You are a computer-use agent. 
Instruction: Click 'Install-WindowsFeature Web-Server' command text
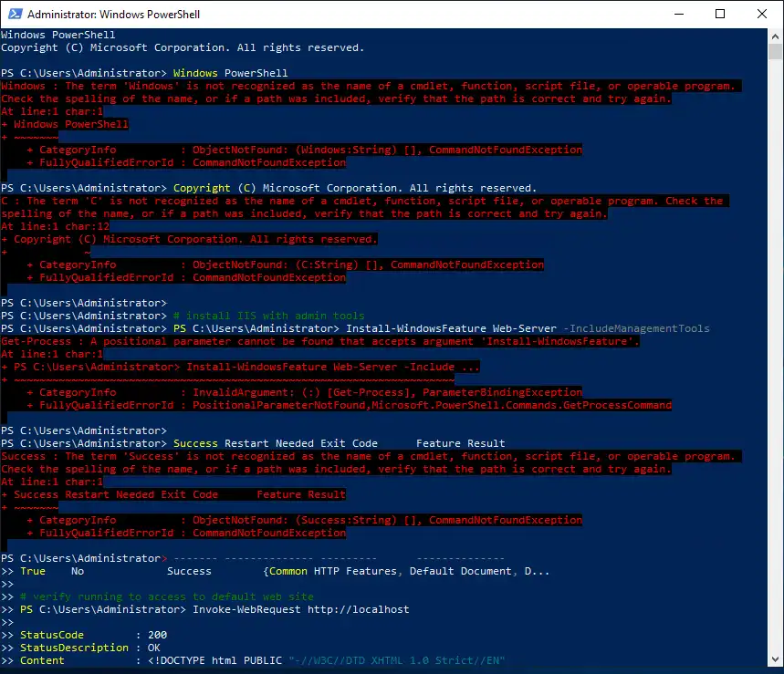[451, 328]
